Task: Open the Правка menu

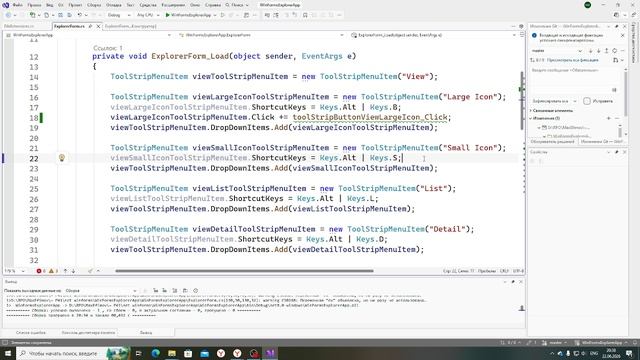Action: pyautogui.click(x=34, y=5)
